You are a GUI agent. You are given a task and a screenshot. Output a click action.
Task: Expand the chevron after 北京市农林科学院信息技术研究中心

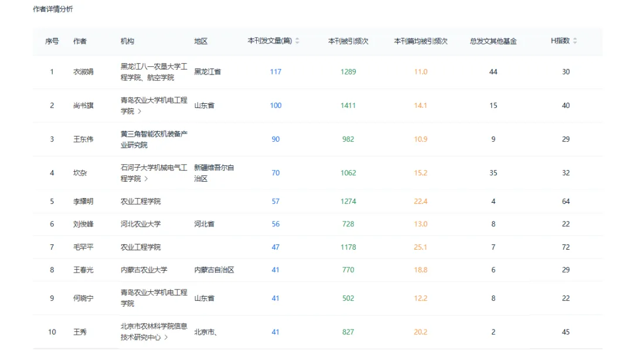[x=166, y=338]
